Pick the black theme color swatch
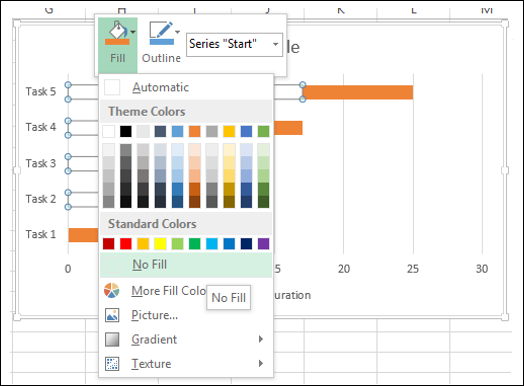 (x=126, y=131)
